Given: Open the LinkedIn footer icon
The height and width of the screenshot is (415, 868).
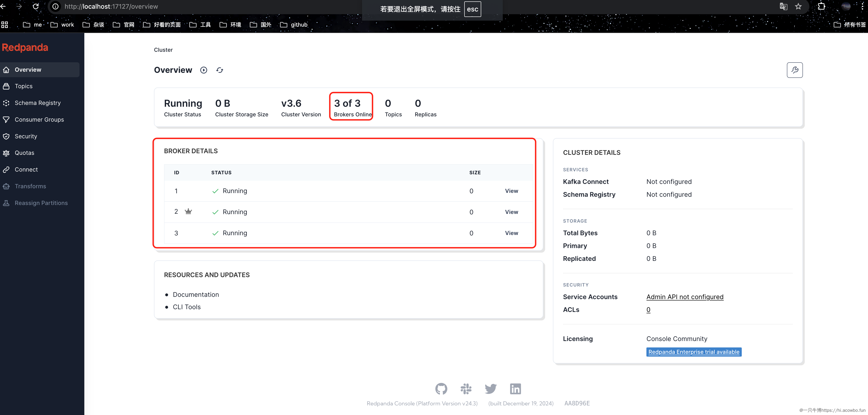Looking at the screenshot, I should [x=516, y=389].
